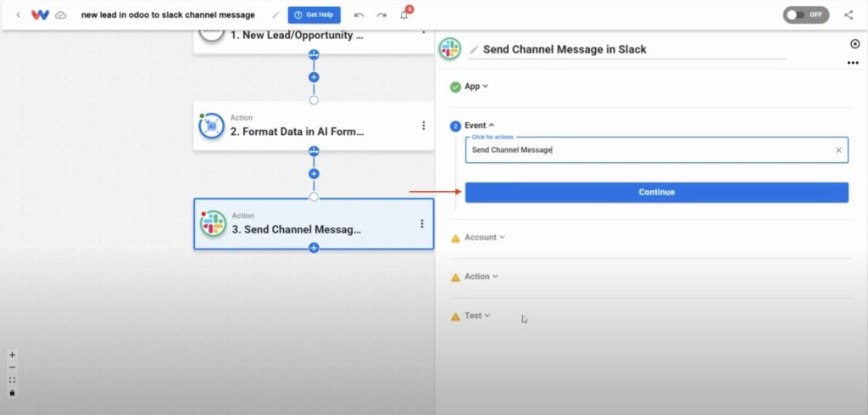Open options menu of Format Data step

[x=424, y=126]
